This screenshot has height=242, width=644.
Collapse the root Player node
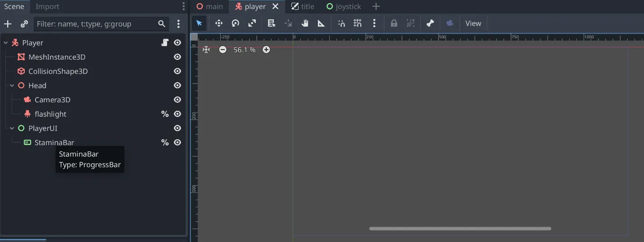6,43
